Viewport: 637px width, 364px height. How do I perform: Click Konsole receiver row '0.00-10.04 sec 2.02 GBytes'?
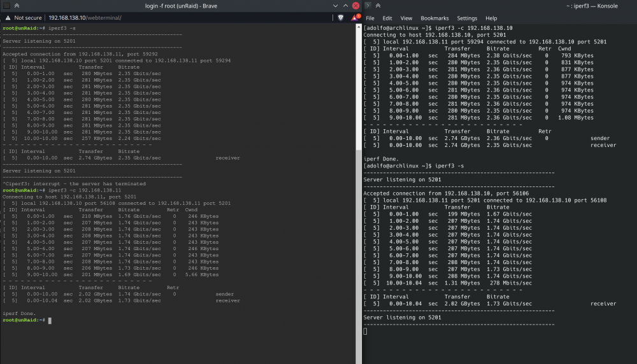pyautogui.click(x=489, y=304)
